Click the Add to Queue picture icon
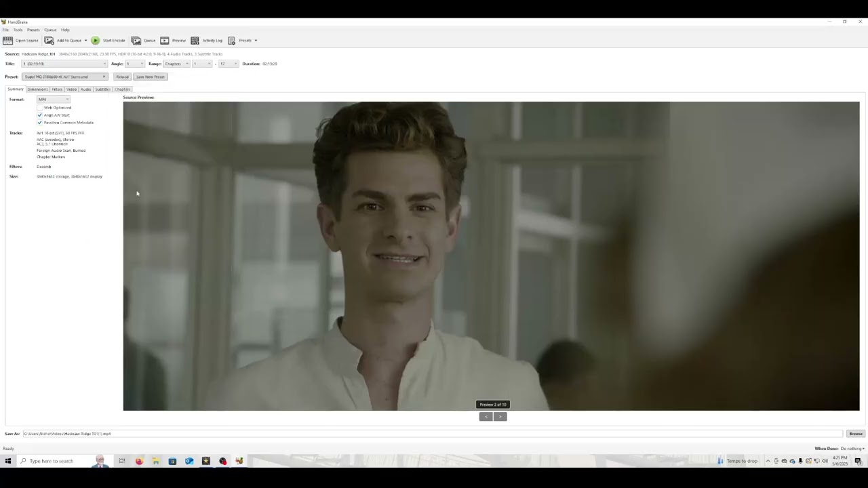The height and width of the screenshot is (488, 868). point(49,41)
